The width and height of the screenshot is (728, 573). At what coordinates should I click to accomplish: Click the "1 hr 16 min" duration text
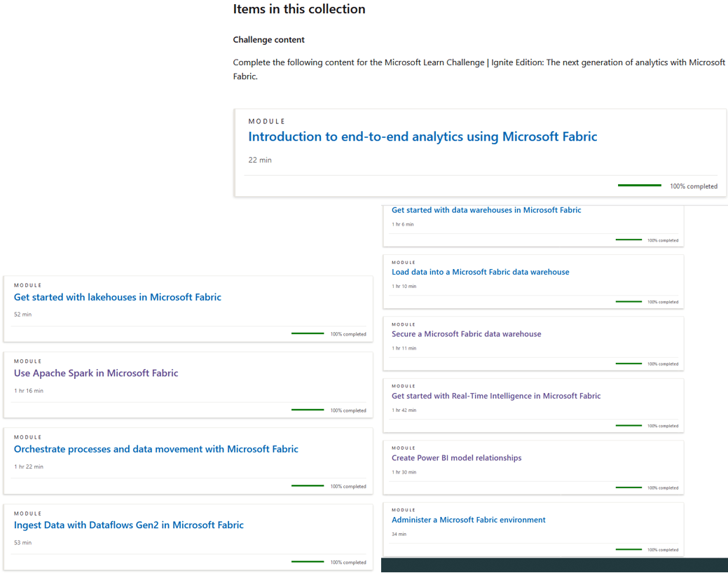tap(28, 390)
